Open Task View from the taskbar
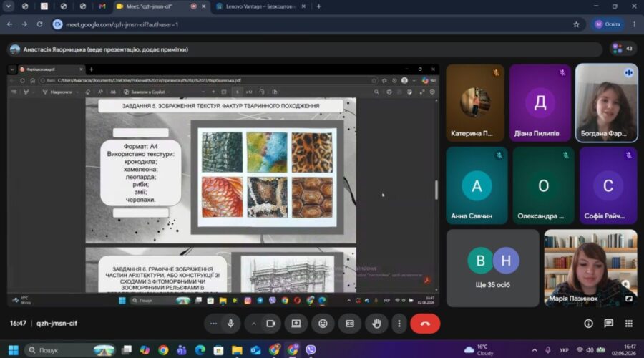Screen dimensions: 644x358 pyautogui.click(x=127, y=350)
